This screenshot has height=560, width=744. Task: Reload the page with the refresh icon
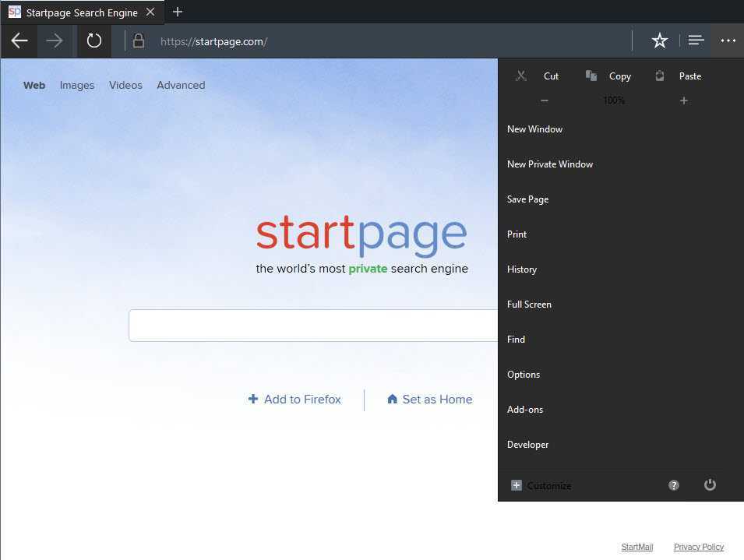point(94,41)
